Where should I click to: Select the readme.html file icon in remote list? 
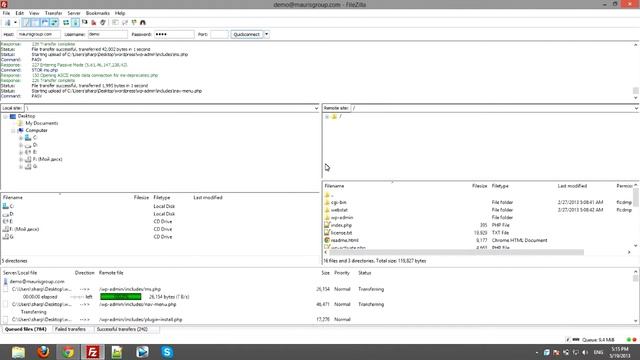click(327, 240)
